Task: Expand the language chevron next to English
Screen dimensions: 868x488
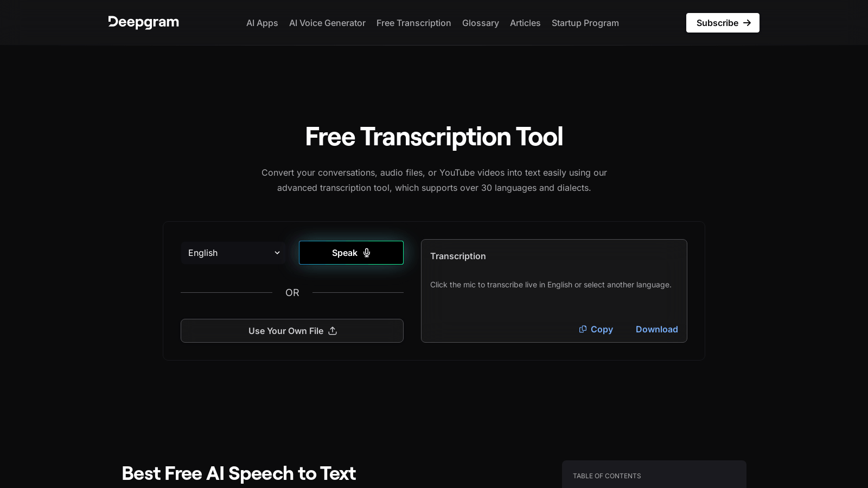Action: (277, 253)
